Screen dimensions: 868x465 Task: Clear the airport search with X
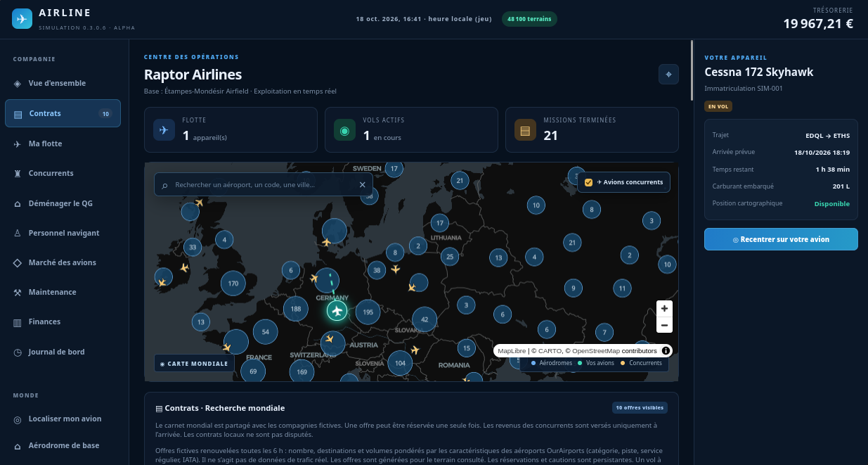pyautogui.click(x=362, y=184)
